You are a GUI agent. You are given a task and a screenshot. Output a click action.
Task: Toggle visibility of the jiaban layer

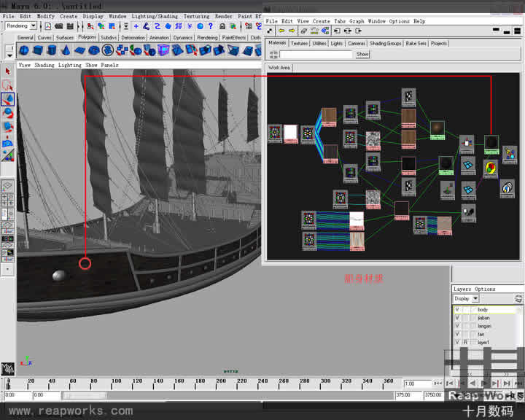click(x=457, y=318)
